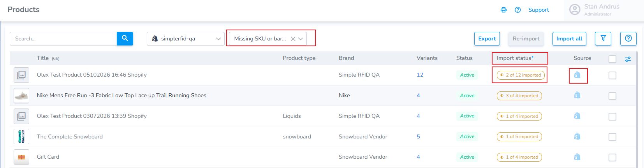Viewport: 644px width, 168px height.
Task: Click Active status in Nike row
Action: 467,96
